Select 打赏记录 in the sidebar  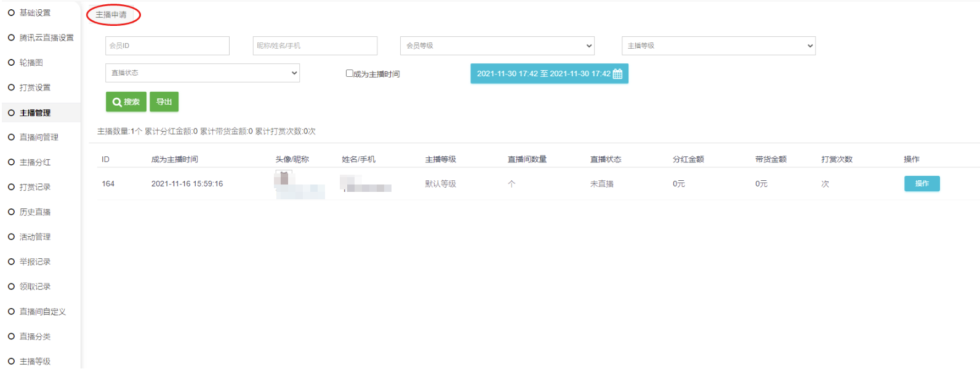(35, 187)
